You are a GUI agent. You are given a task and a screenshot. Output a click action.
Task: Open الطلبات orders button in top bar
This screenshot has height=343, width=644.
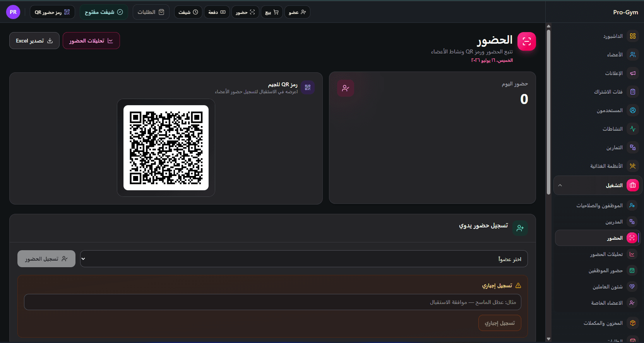pos(151,12)
